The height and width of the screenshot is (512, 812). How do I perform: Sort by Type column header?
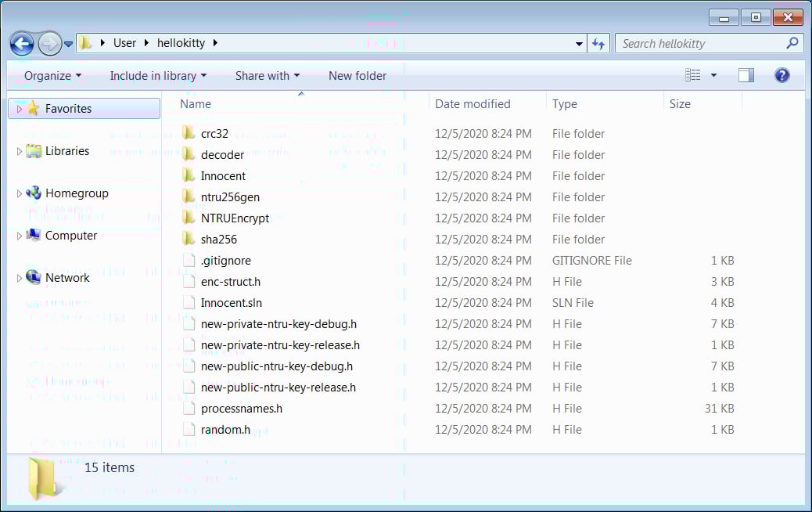[565, 104]
